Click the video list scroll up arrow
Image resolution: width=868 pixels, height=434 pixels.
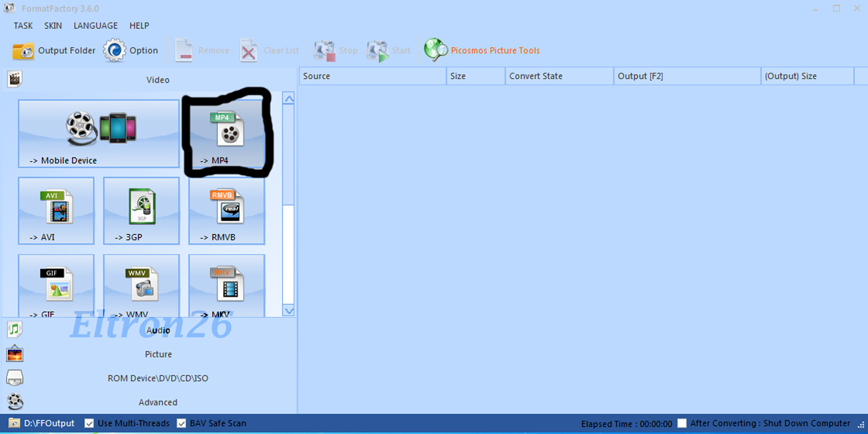288,98
